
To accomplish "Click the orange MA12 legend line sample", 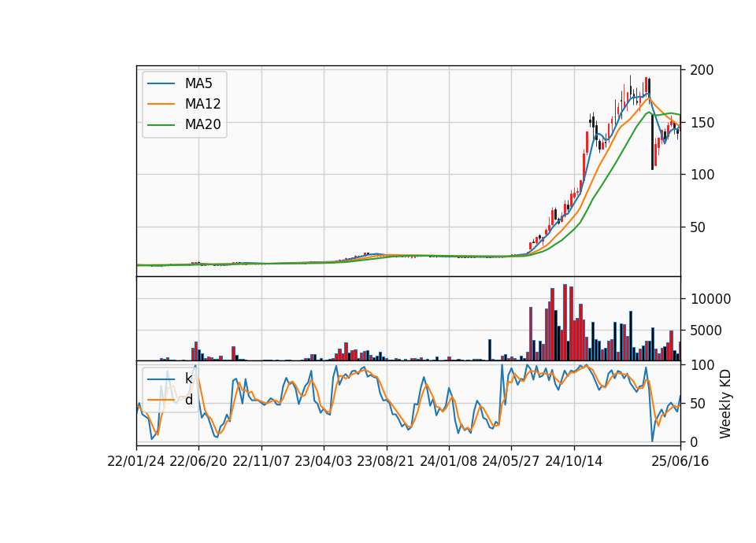I will click(161, 104).
